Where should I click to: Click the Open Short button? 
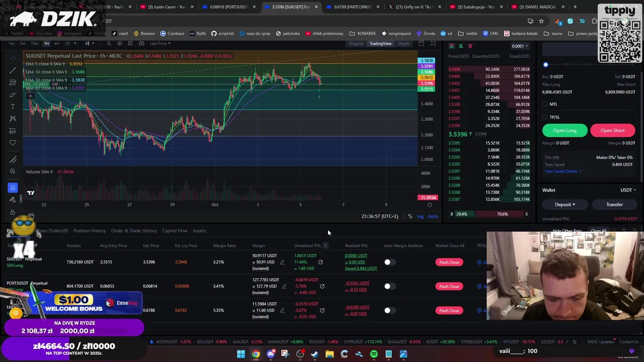click(612, 130)
